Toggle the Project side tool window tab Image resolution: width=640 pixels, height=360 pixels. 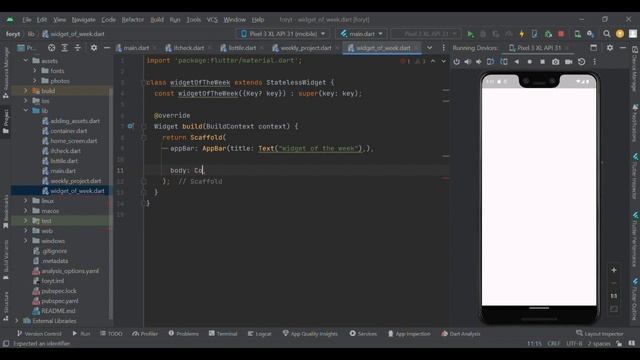pyautogui.click(x=6, y=121)
